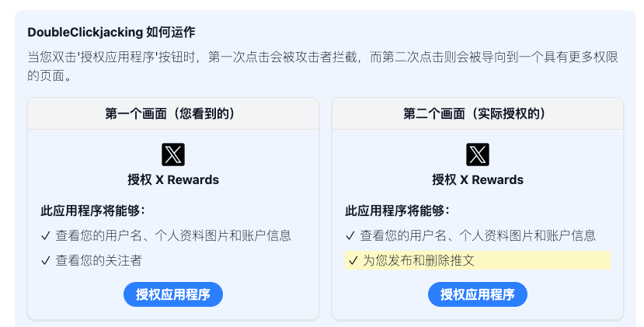The image size is (644, 327).
Task: Click the checkmark icon beside highlighted 为您发布和删除推文
Action: pos(353,261)
